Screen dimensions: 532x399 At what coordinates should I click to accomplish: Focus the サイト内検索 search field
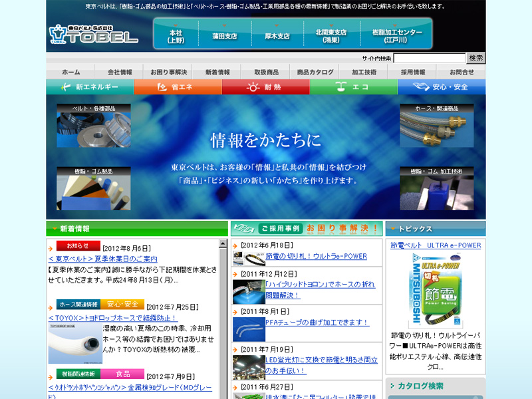tap(429, 58)
